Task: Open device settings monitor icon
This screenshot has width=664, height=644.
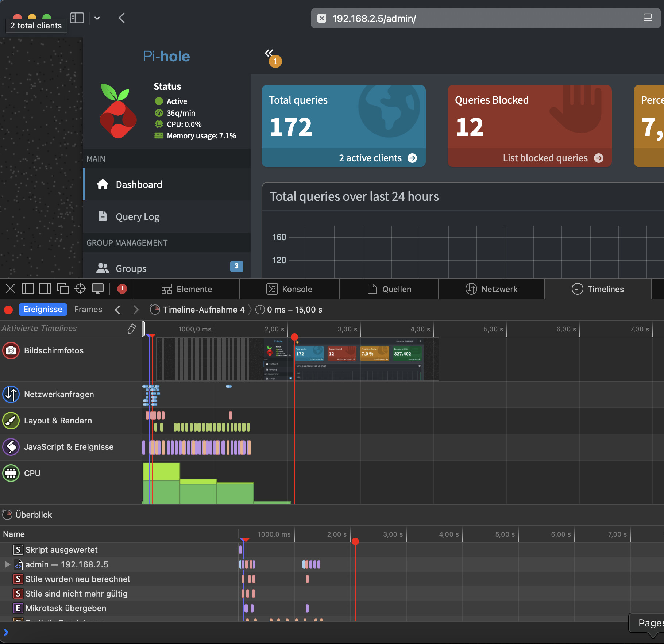Action: 98,289
